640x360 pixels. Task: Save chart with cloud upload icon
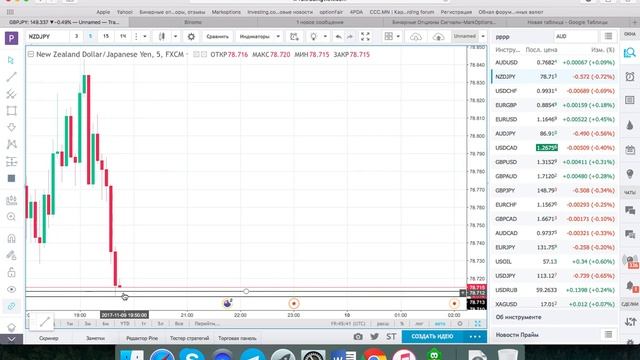pyautogui.click(x=438, y=37)
